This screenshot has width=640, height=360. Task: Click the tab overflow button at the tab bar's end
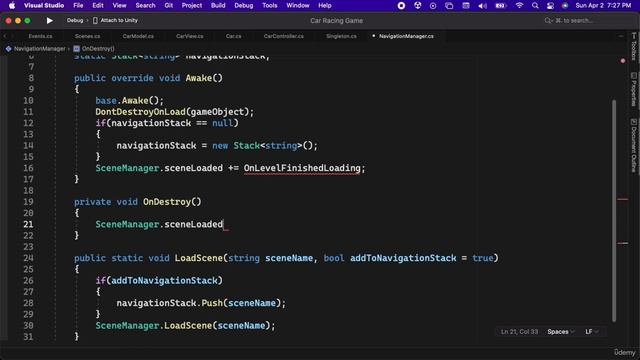click(x=621, y=36)
